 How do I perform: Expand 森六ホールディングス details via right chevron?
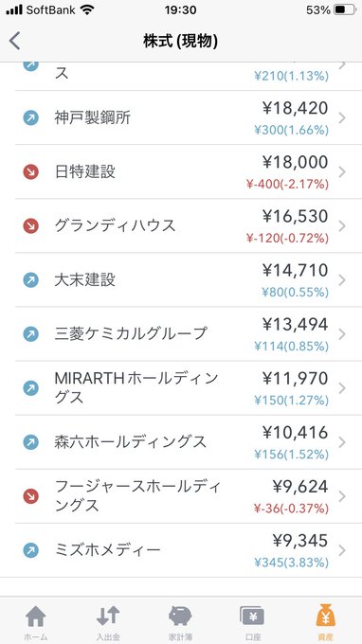(x=342, y=442)
